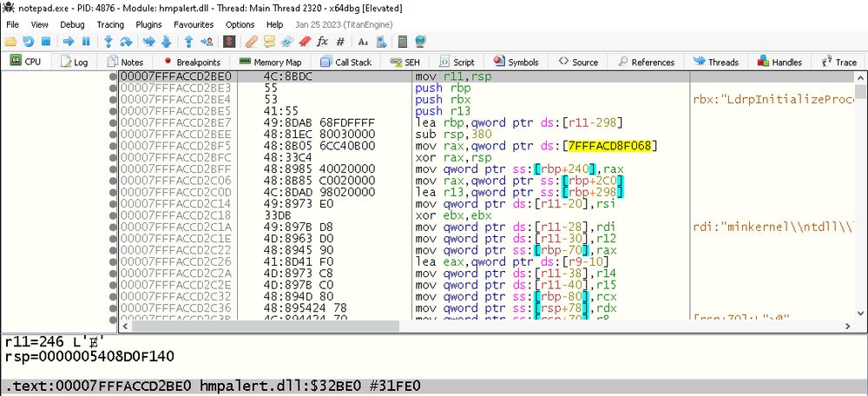Viewport: 868px width, 396px height.
Task: Open variables with the hash icon
Action: click(340, 42)
